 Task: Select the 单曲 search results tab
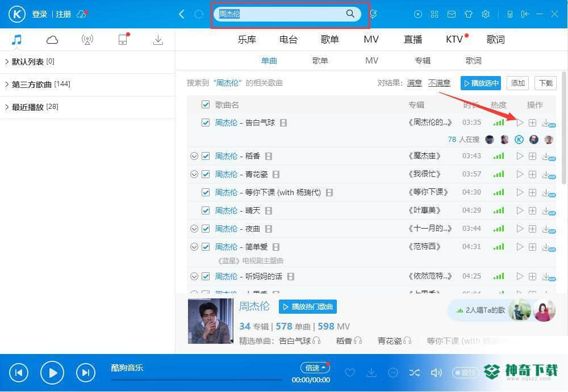tap(269, 61)
